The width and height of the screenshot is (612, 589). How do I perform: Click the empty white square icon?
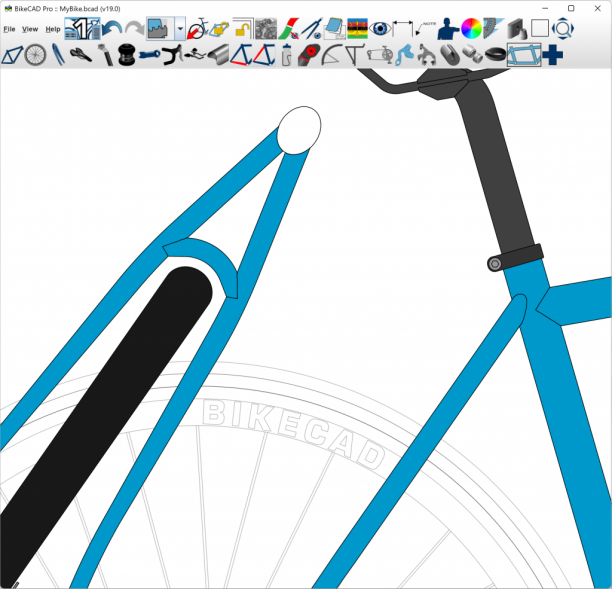[x=540, y=28]
